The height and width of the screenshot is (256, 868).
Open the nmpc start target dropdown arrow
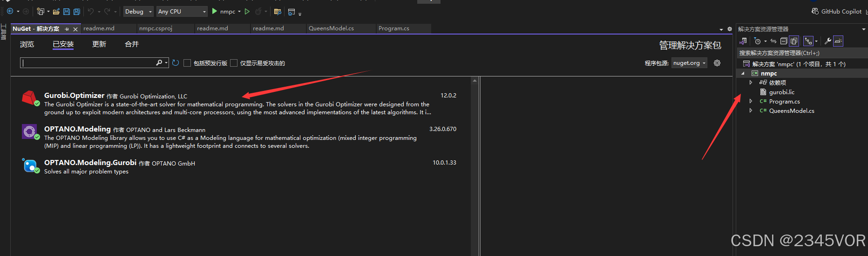pyautogui.click(x=239, y=11)
